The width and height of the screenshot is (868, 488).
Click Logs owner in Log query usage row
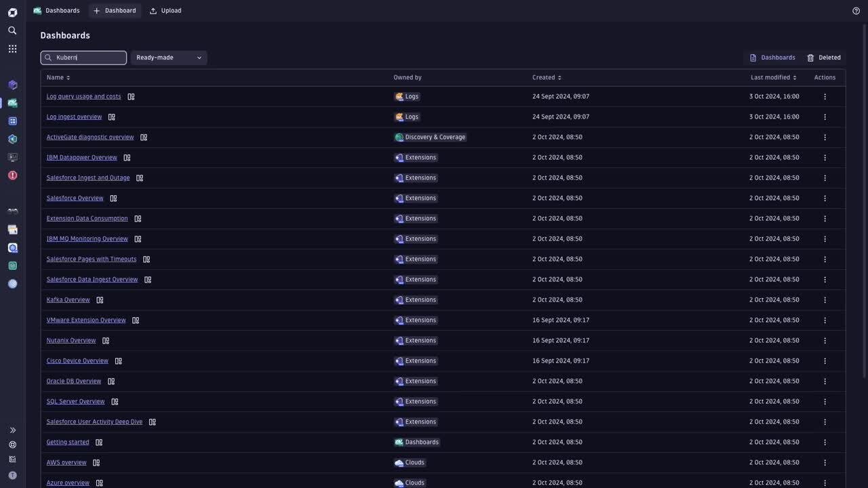(407, 96)
